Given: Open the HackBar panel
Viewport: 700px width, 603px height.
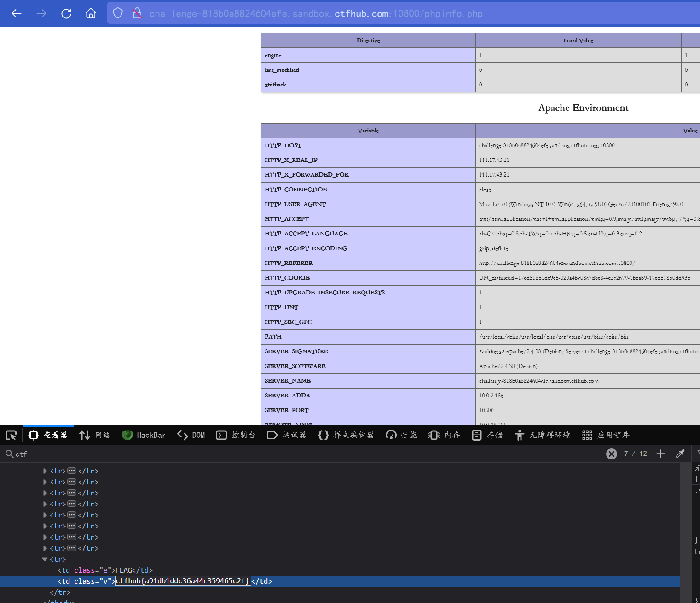Looking at the screenshot, I should (144, 435).
